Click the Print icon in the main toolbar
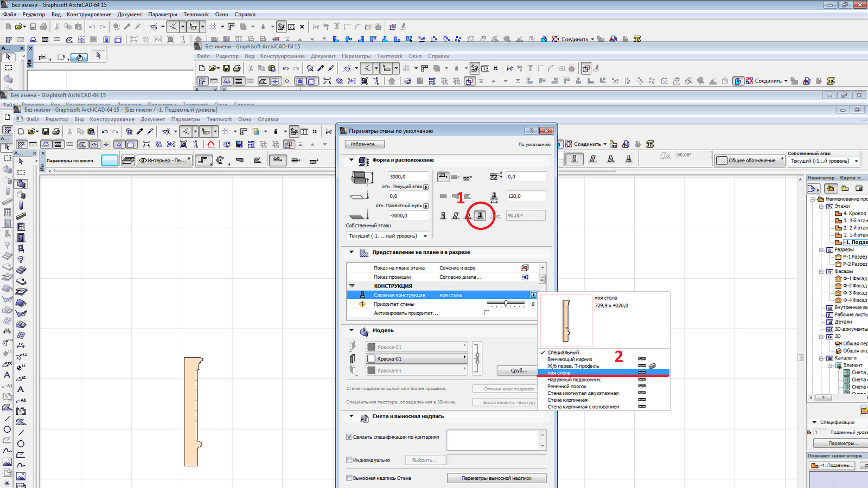 pos(56,131)
